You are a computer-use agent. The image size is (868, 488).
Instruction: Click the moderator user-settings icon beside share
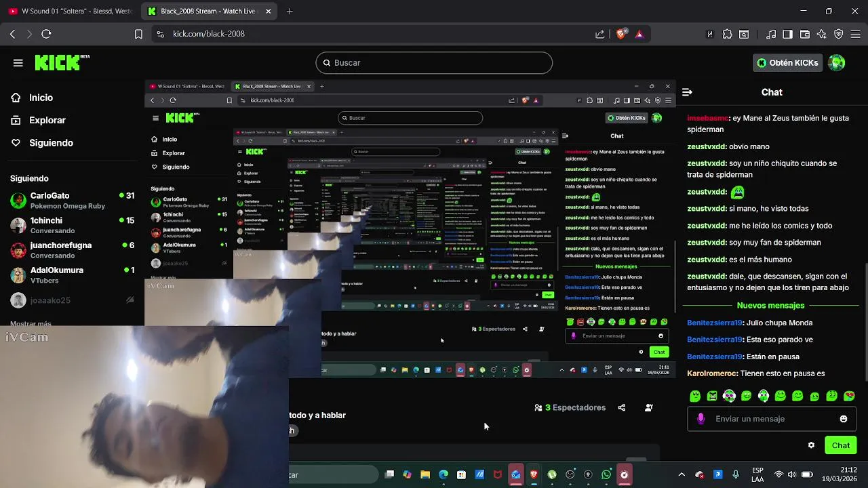coord(649,407)
